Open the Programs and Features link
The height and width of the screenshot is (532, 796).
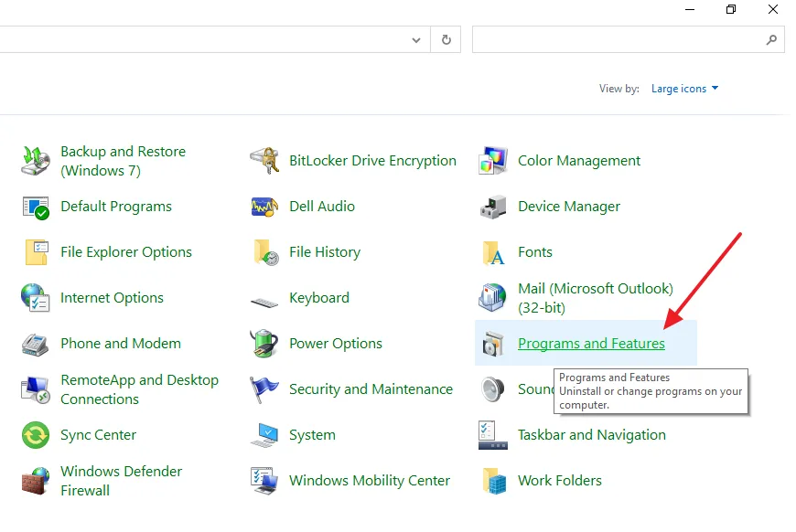[x=591, y=344]
